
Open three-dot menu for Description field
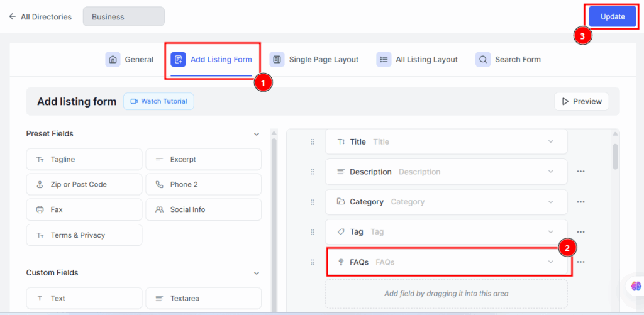580,172
